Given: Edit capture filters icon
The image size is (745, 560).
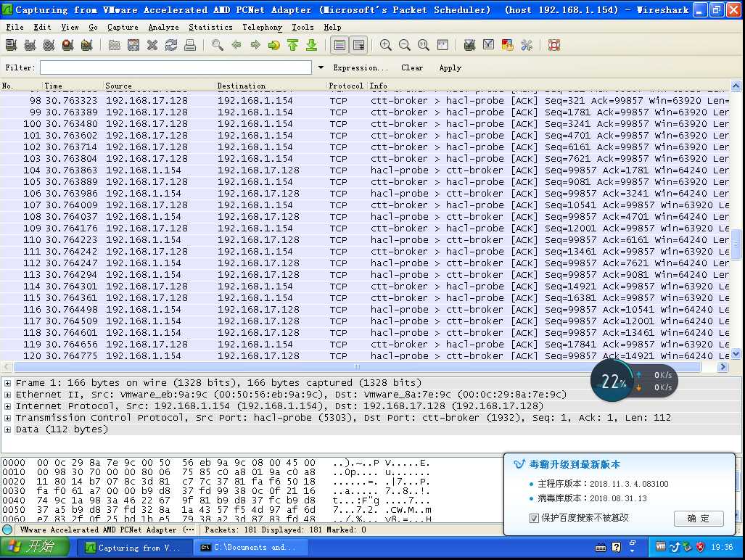Looking at the screenshot, I should click(470, 45).
